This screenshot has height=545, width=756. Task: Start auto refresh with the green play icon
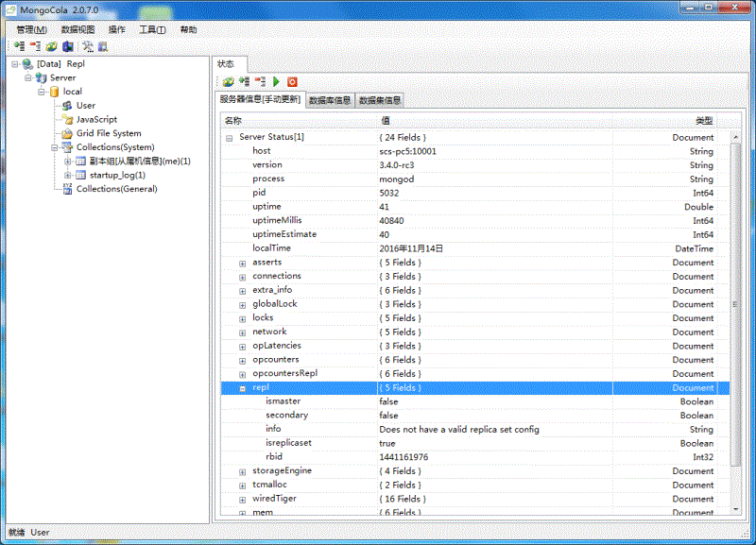276,82
